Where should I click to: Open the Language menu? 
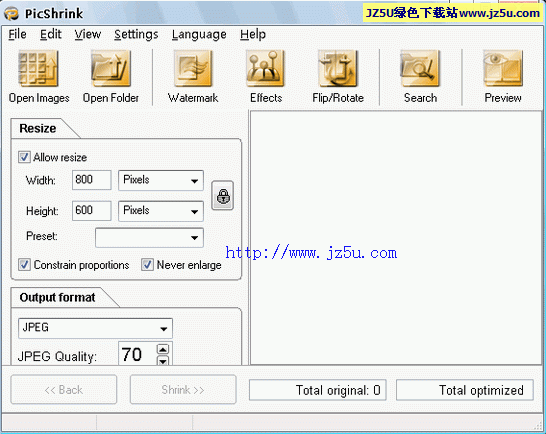(x=199, y=34)
